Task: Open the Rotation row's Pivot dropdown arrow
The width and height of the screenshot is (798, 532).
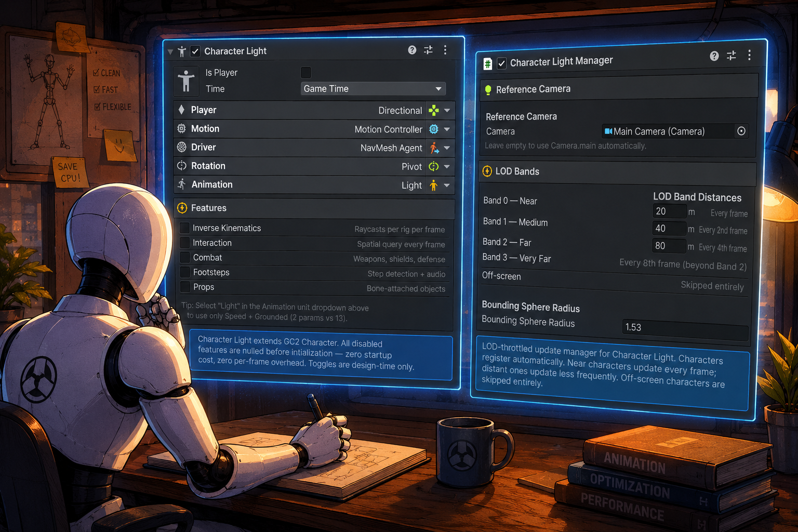Action: pos(447,167)
